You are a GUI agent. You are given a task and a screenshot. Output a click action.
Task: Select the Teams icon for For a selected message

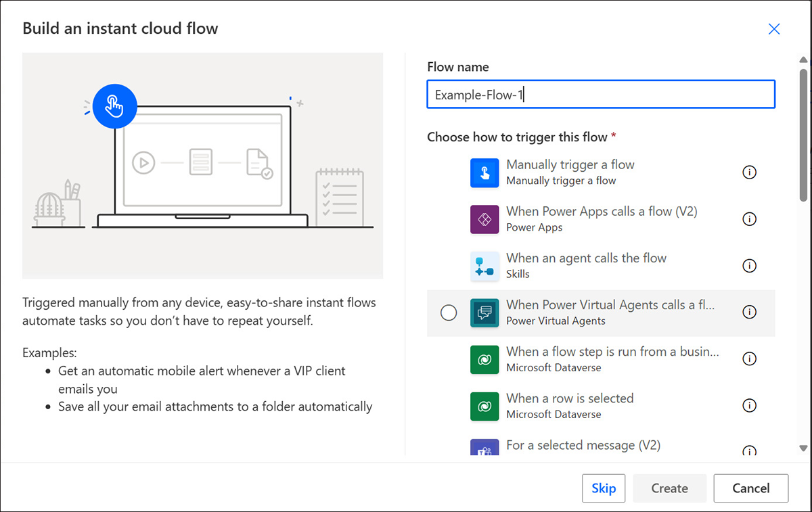pyautogui.click(x=484, y=448)
